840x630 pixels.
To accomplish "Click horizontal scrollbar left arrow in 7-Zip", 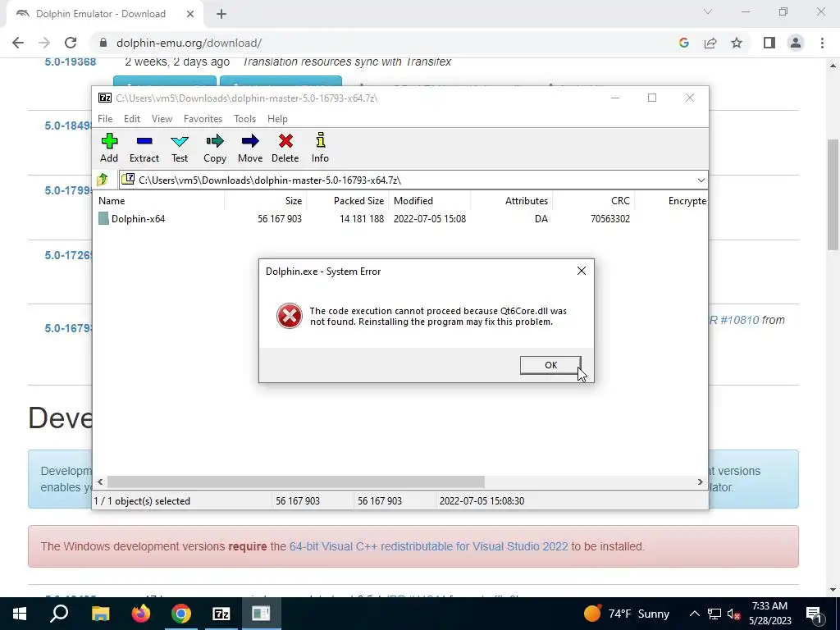I will pyautogui.click(x=100, y=482).
